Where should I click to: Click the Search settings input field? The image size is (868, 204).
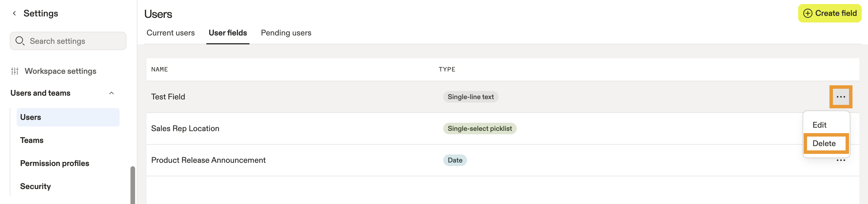[68, 41]
